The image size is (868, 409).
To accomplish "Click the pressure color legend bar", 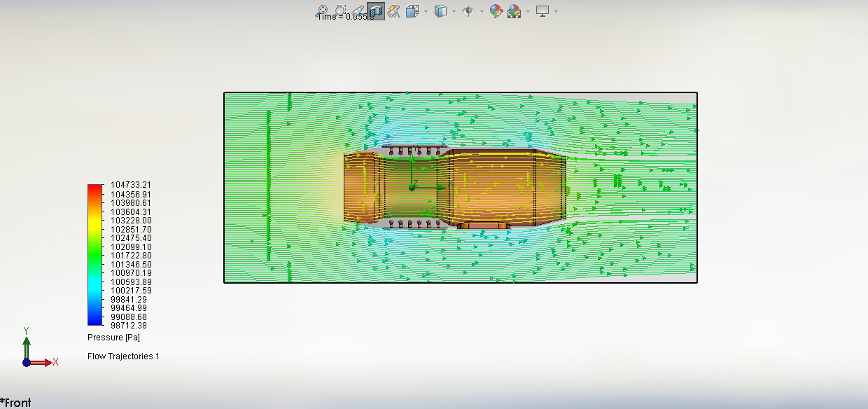I will [x=94, y=255].
